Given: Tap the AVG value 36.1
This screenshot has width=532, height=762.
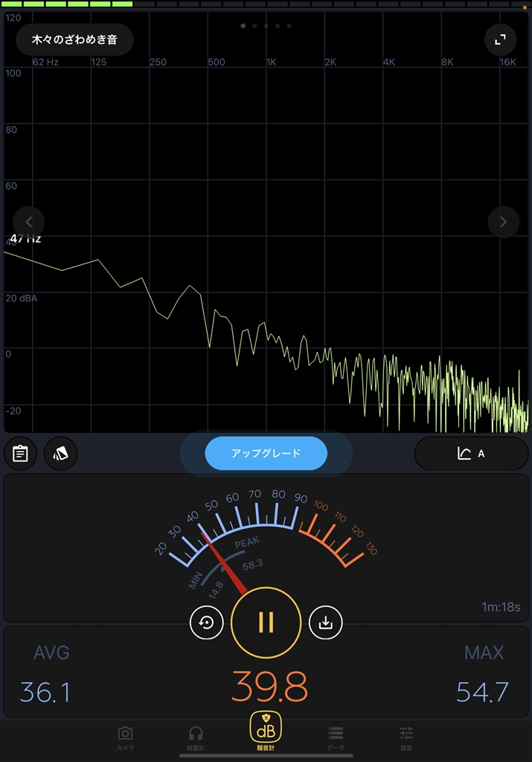Looking at the screenshot, I should click(x=45, y=692).
